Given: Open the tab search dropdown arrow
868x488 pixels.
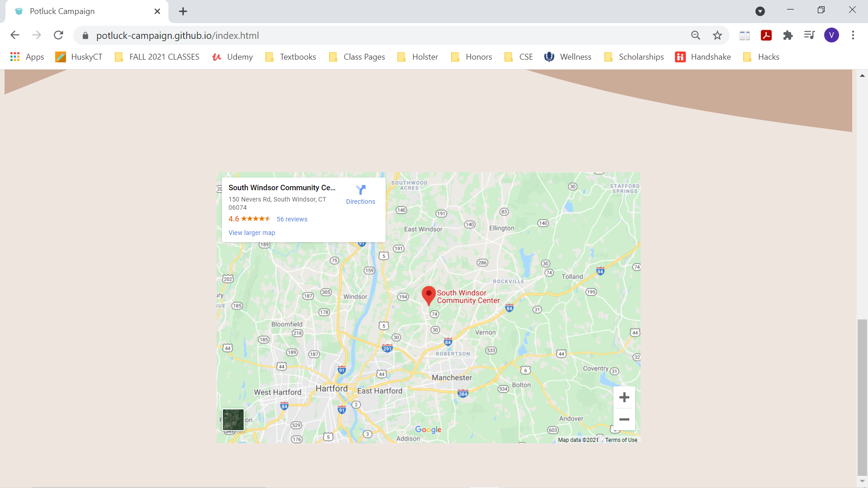Looking at the screenshot, I should 760,11.
